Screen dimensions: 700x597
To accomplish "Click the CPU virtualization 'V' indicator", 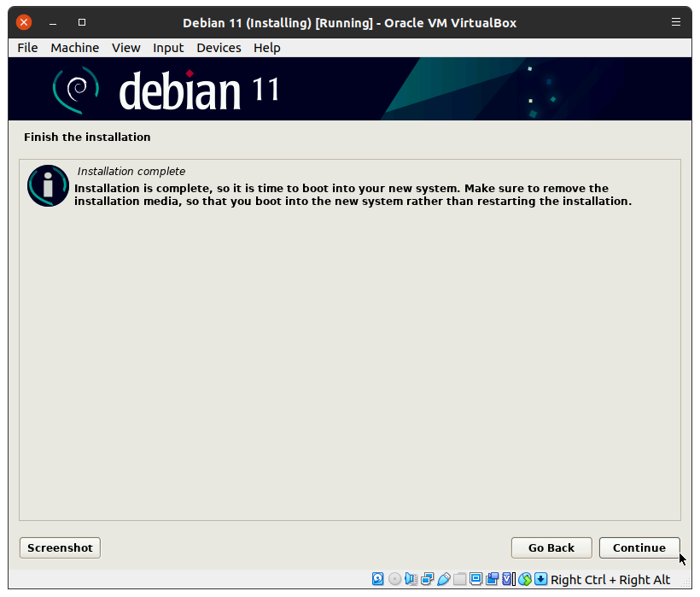I will [x=508, y=579].
